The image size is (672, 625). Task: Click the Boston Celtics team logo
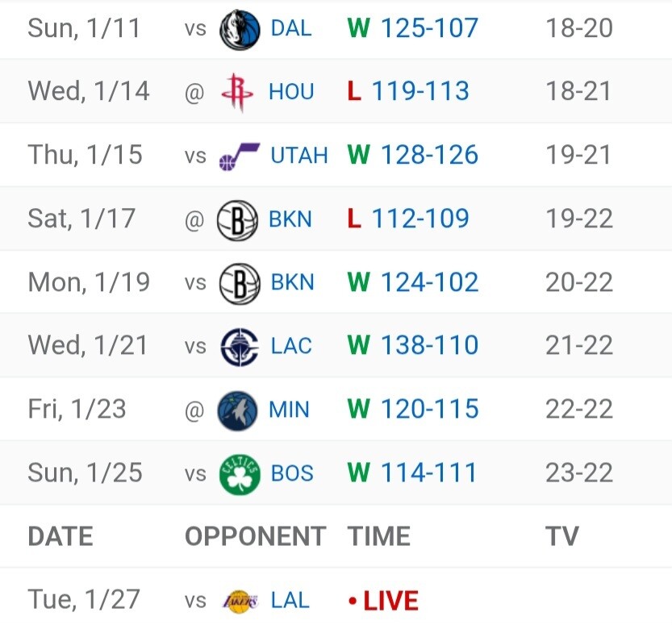point(239,473)
